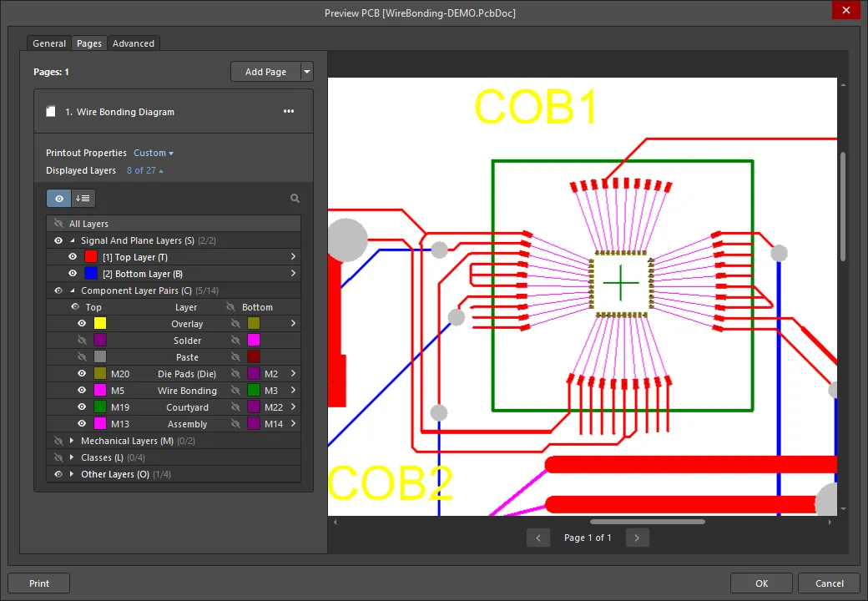The height and width of the screenshot is (601, 868).
Task: Click the preview horizontal scrollbar thumb
Action: click(x=647, y=522)
